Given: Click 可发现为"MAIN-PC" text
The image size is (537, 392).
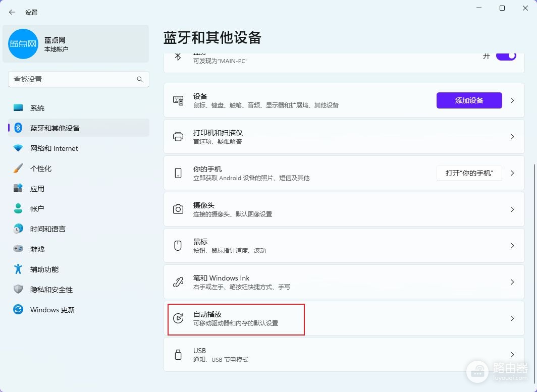Looking at the screenshot, I should click(220, 61).
